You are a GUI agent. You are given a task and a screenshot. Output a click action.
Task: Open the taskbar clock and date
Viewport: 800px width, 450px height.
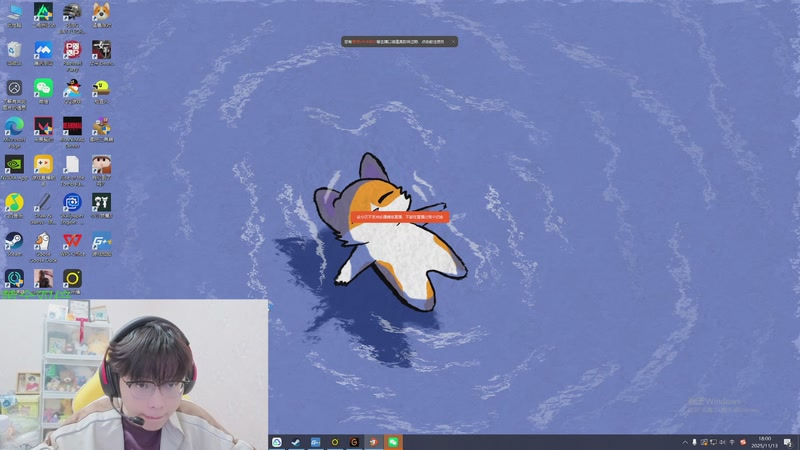click(x=764, y=442)
